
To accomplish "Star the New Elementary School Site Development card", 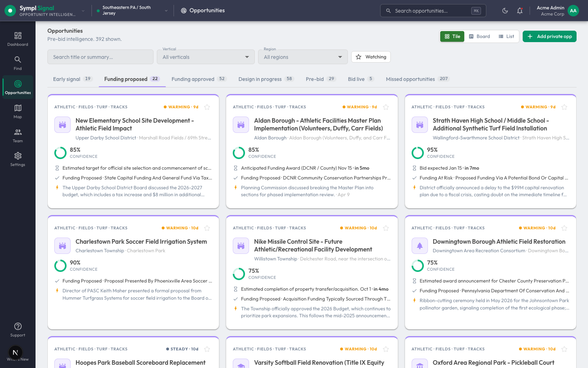I will point(207,107).
